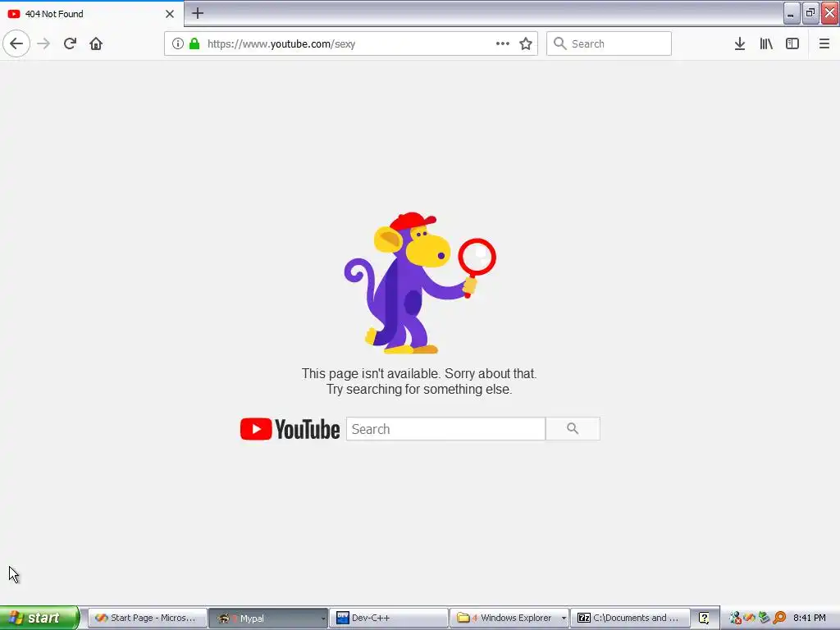The width and height of the screenshot is (840, 630).
Task: Restore down the browser window
Action: [x=810, y=13]
